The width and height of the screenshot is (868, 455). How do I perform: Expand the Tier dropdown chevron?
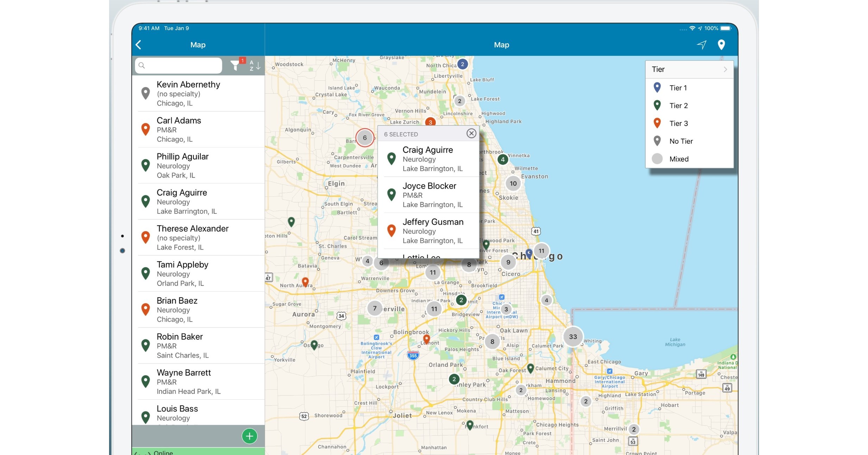pyautogui.click(x=725, y=69)
